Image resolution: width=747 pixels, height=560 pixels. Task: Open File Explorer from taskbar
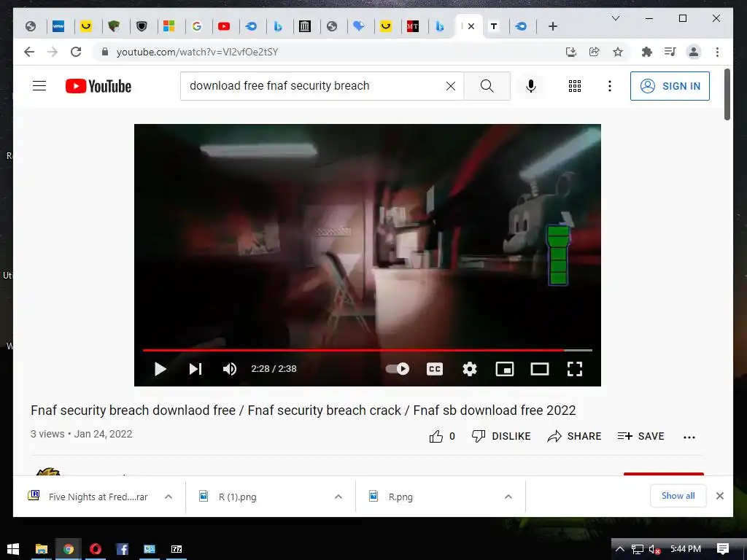pos(42,549)
